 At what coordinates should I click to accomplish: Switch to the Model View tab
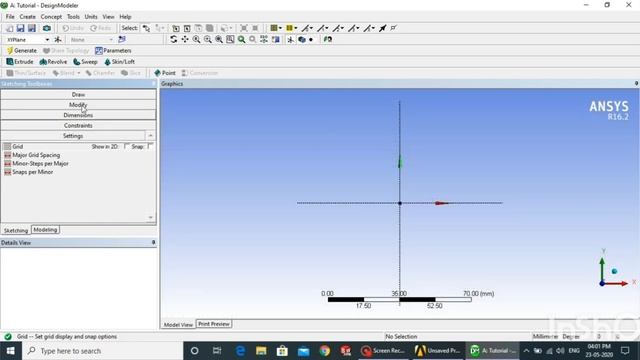point(178,324)
